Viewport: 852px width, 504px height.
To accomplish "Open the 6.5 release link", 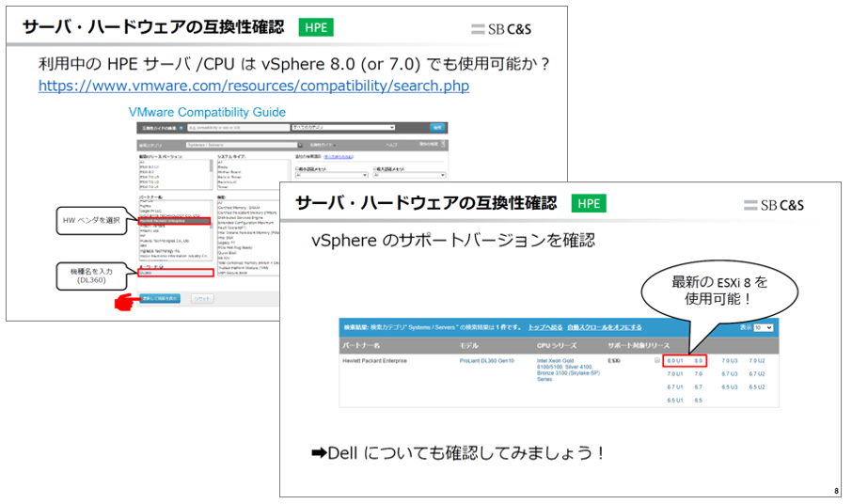I will tap(698, 401).
